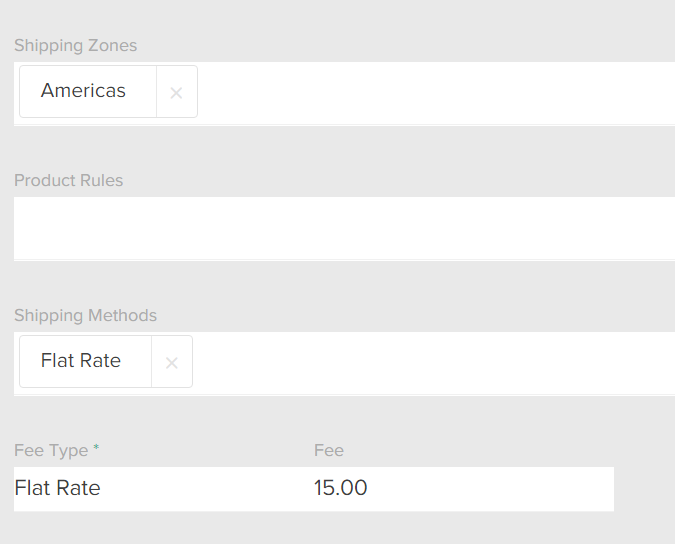The height and width of the screenshot is (544, 675).
Task: Select the Americas zone tag
Action: click(84, 91)
